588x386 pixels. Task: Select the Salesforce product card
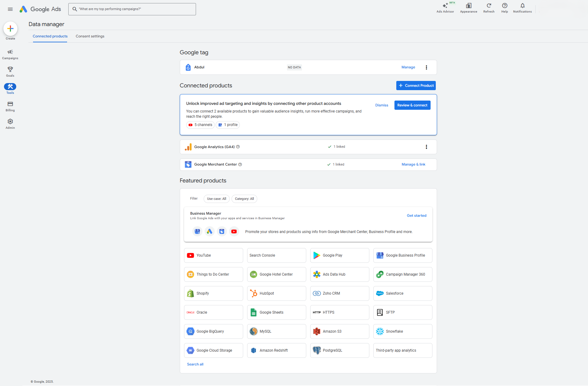pyautogui.click(x=403, y=293)
